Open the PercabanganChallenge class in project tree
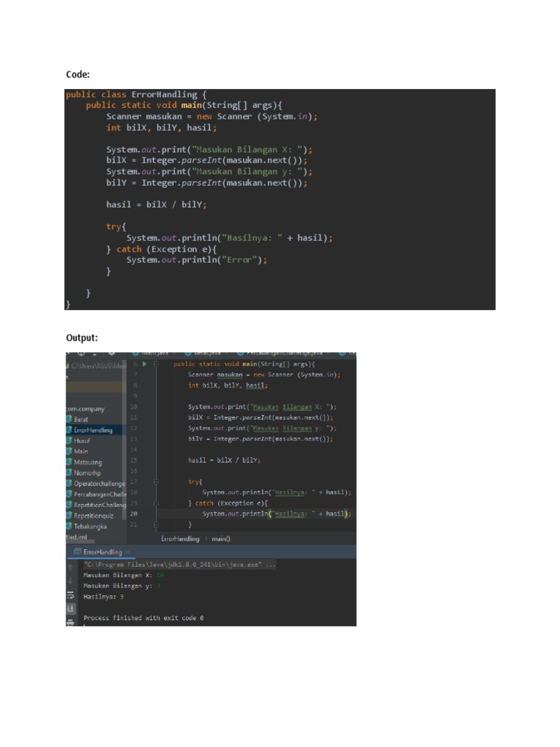Screen dimensions: 560x747 tap(99, 494)
